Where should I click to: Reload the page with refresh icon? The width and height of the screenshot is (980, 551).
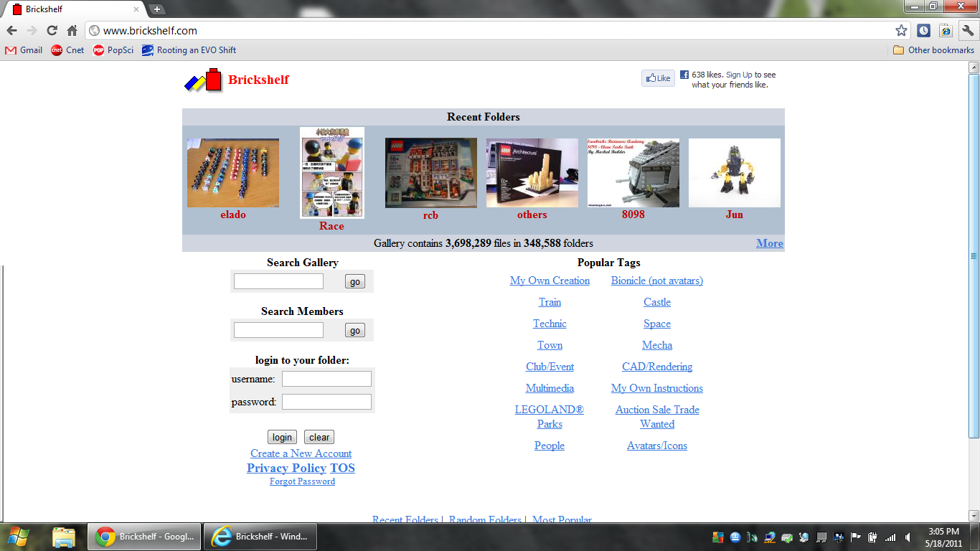pyautogui.click(x=52, y=31)
